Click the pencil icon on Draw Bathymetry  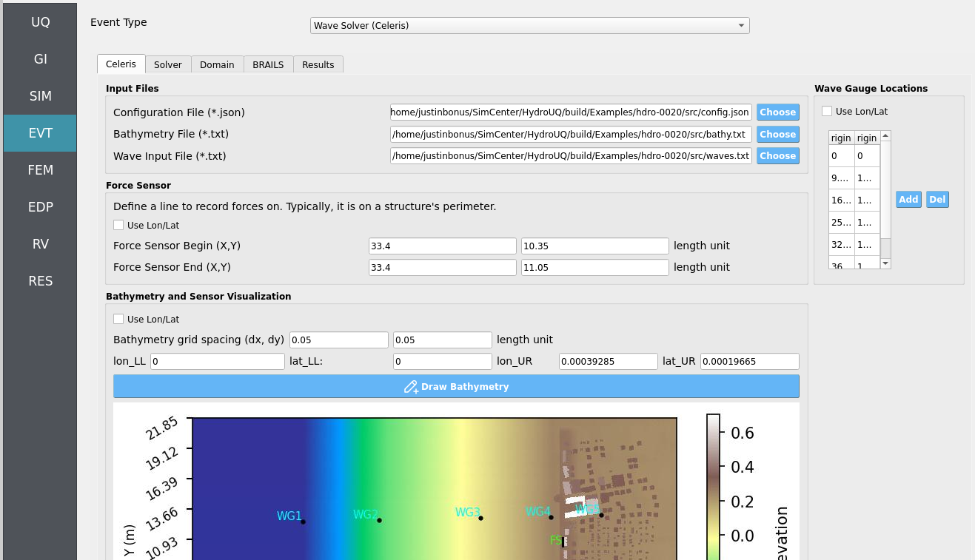coord(412,386)
